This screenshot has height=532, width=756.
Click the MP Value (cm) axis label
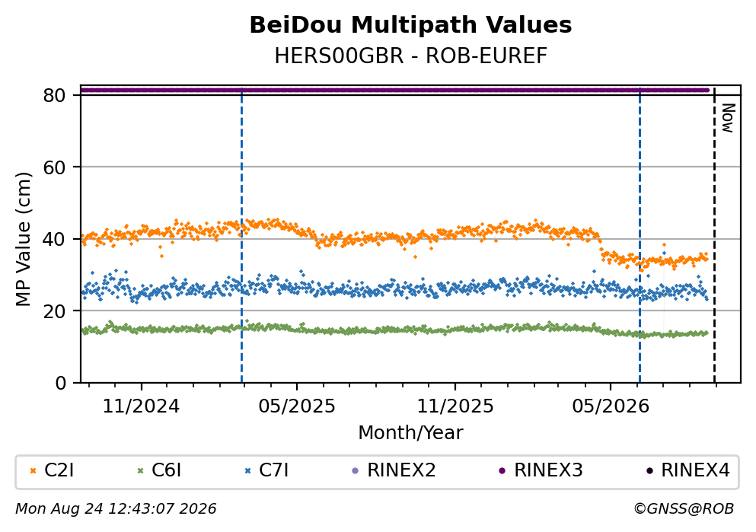point(23,239)
